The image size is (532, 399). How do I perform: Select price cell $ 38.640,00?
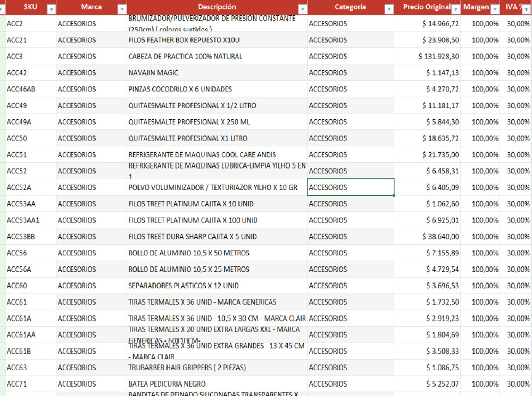[x=427, y=237]
